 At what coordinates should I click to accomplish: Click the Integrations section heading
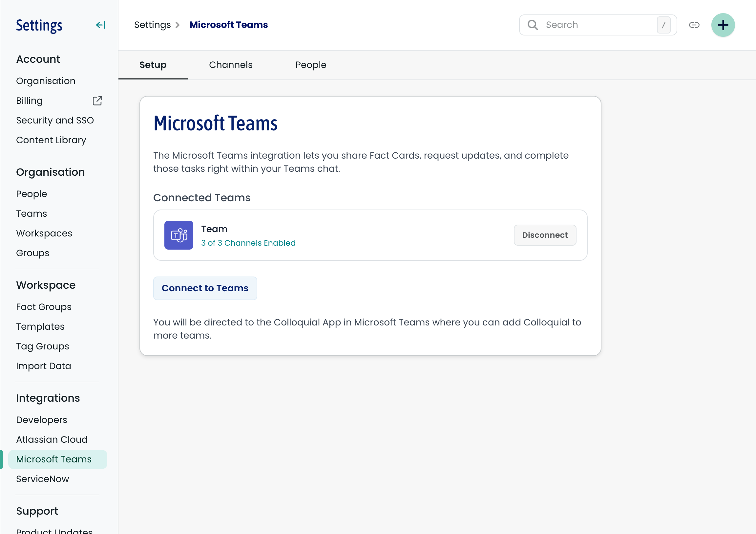48,398
